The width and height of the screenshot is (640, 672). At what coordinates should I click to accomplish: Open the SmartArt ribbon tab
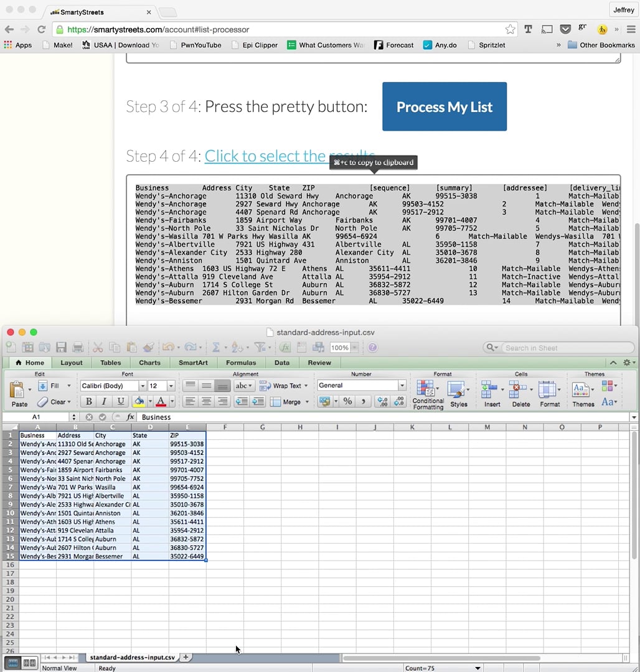pyautogui.click(x=194, y=363)
